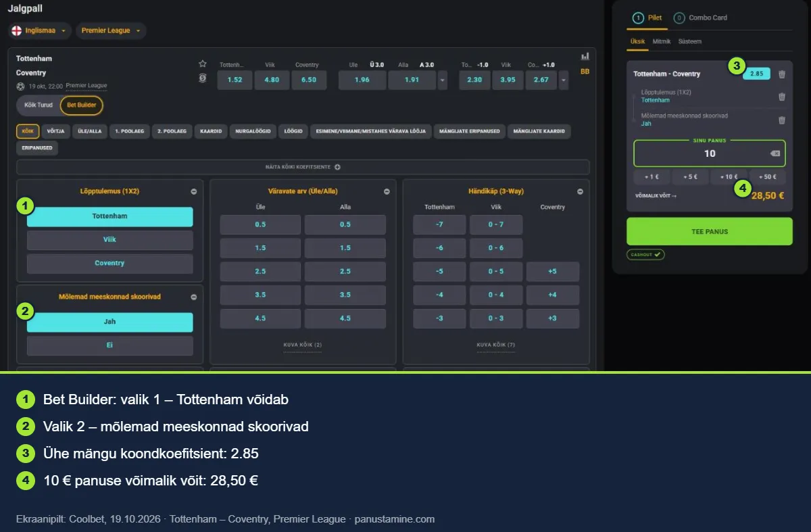Filter by Mängijate eripanused

click(470, 131)
